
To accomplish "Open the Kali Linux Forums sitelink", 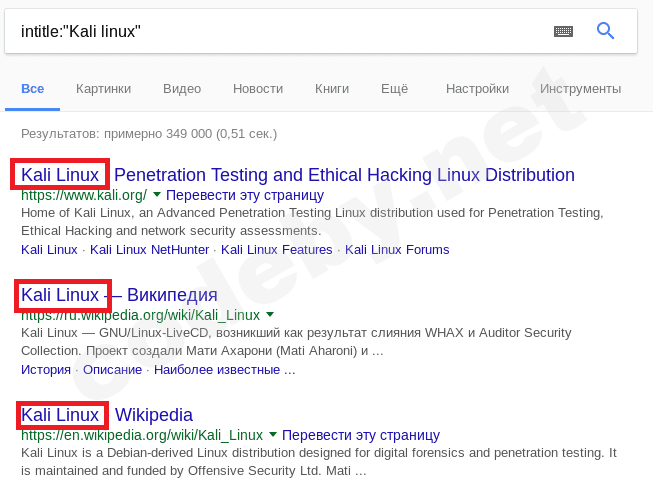I will tap(397, 249).
